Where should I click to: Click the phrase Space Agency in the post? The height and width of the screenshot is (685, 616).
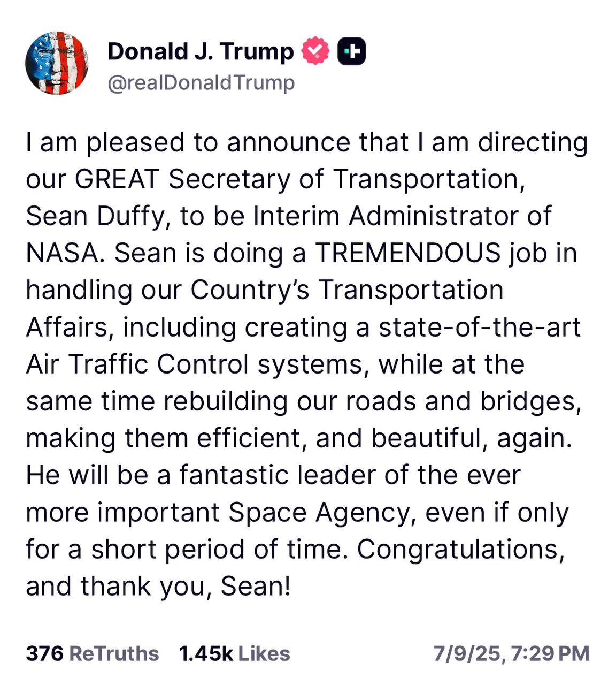pos(322,513)
